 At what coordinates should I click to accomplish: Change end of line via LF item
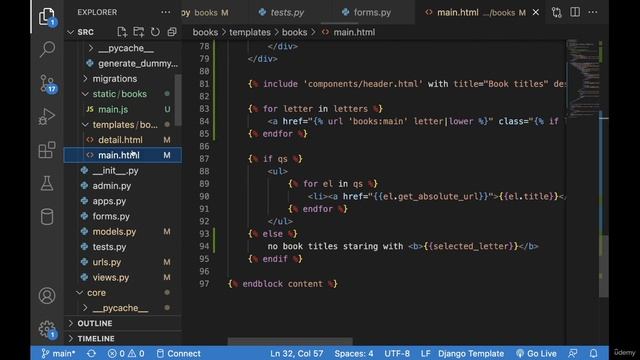click(425, 353)
